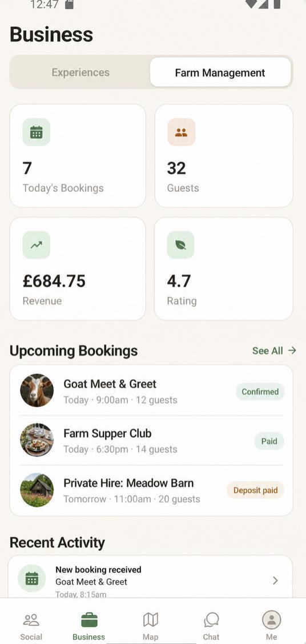Tap the Paid badge on Supper Club

[x=269, y=441]
